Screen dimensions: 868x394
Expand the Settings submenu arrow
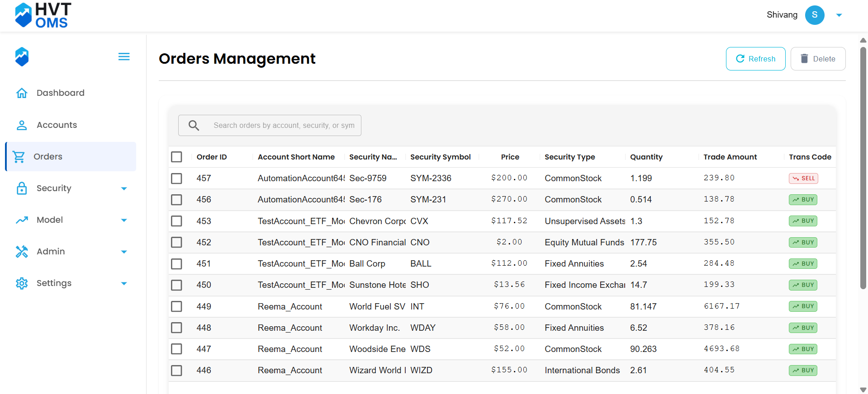124,284
